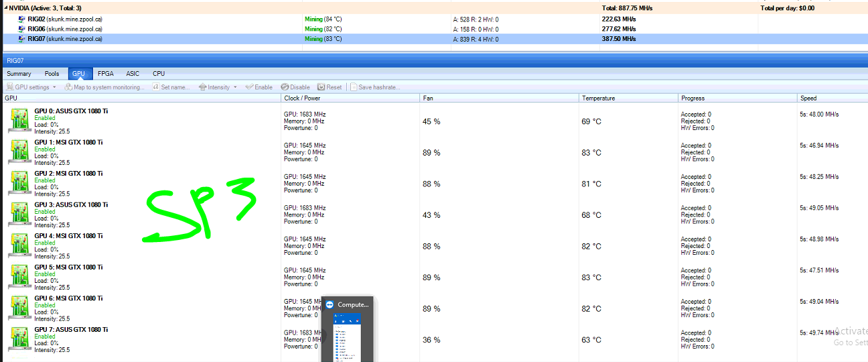Click the GPU 3 ASUS card icon

19,215
